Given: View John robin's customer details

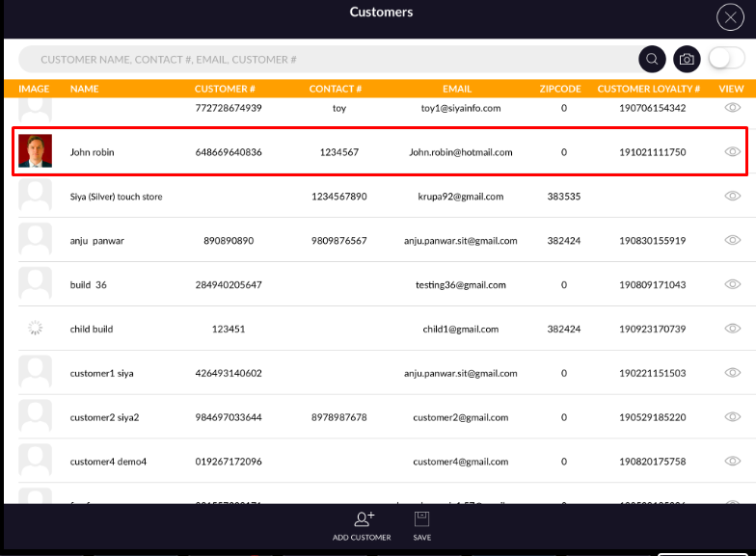Looking at the screenshot, I should tap(732, 152).
